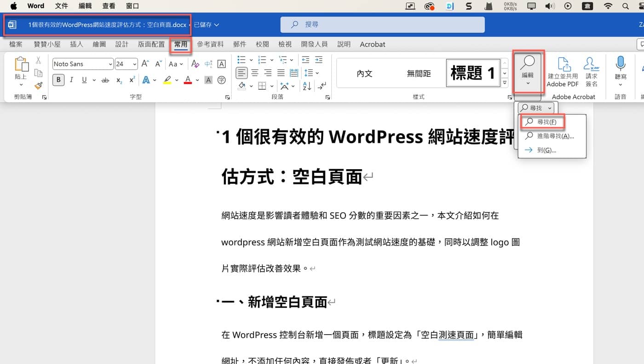Show or hide paragraph marks
The image size is (644, 364).
322,85
